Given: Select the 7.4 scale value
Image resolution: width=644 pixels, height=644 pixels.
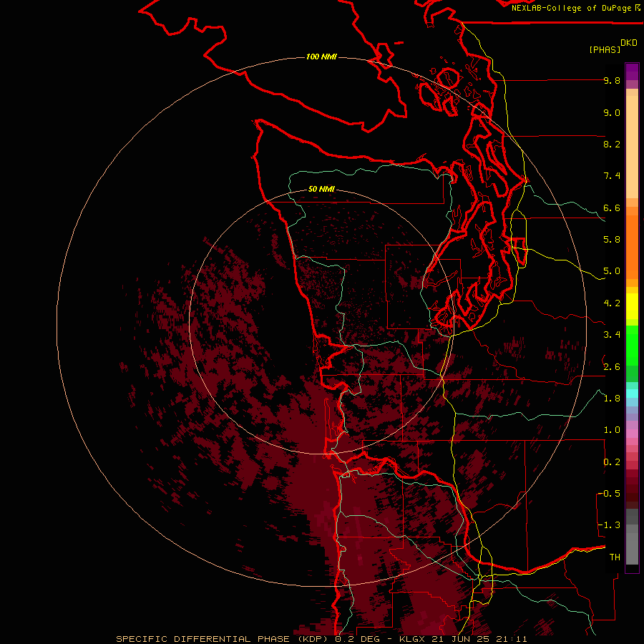Looking at the screenshot, I should 612,176.
